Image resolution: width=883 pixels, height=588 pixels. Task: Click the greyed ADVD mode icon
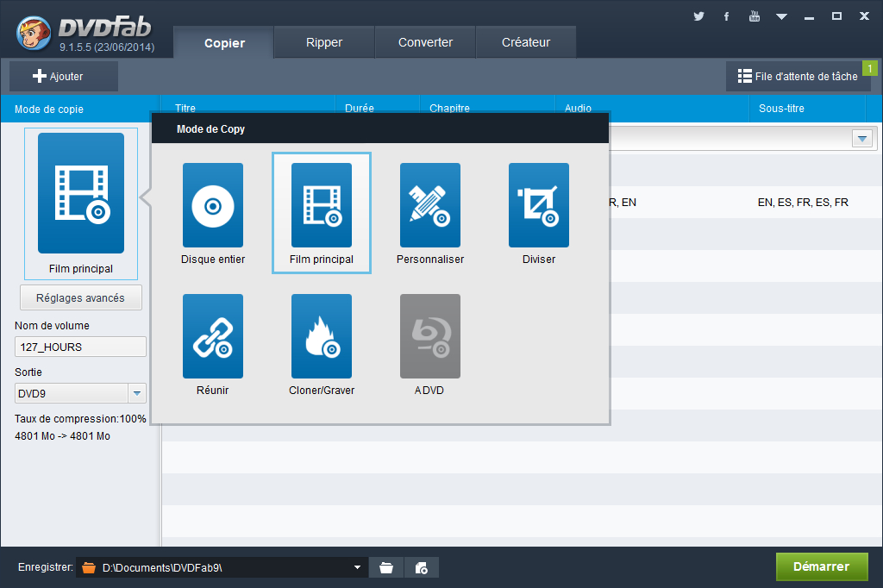pos(430,336)
